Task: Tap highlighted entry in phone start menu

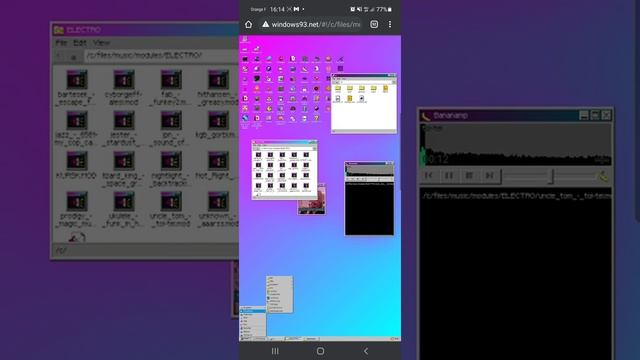Action: click(253, 311)
